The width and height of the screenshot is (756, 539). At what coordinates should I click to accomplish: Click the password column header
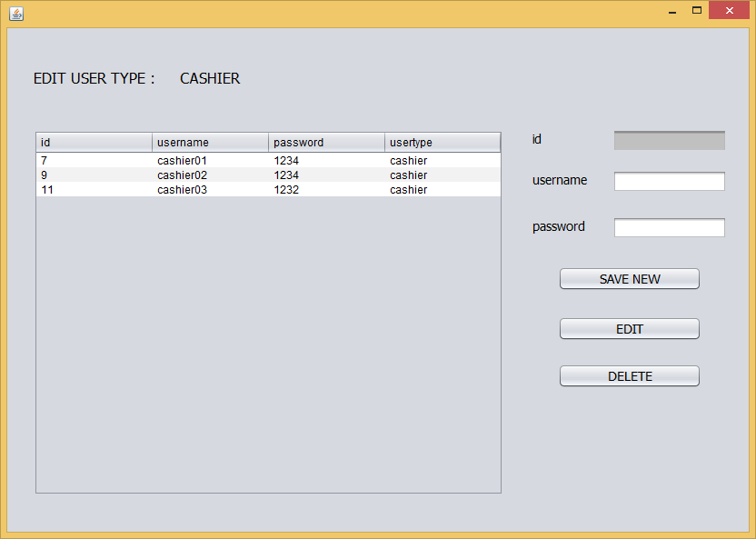pyautogui.click(x=326, y=143)
